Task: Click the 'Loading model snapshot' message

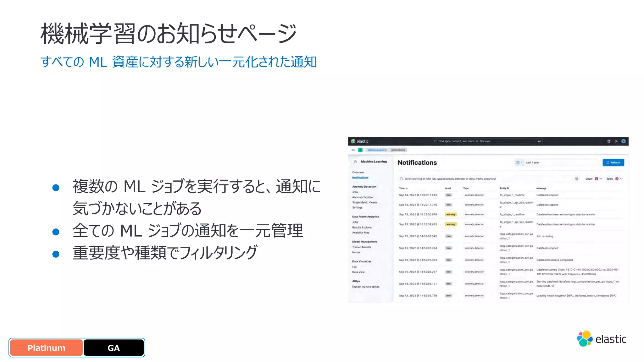Action: pos(576,296)
